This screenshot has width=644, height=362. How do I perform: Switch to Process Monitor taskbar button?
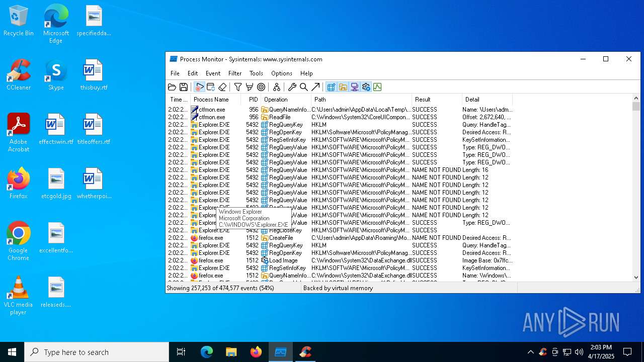280,352
